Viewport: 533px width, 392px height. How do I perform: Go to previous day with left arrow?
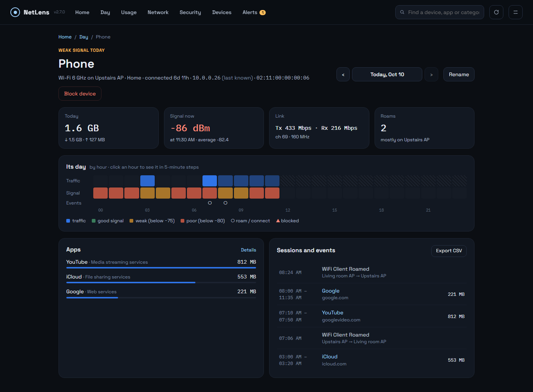point(343,74)
